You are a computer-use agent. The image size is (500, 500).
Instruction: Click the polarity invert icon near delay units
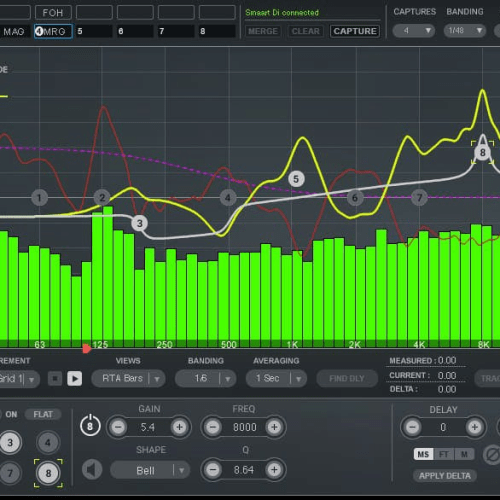pos(492,455)
